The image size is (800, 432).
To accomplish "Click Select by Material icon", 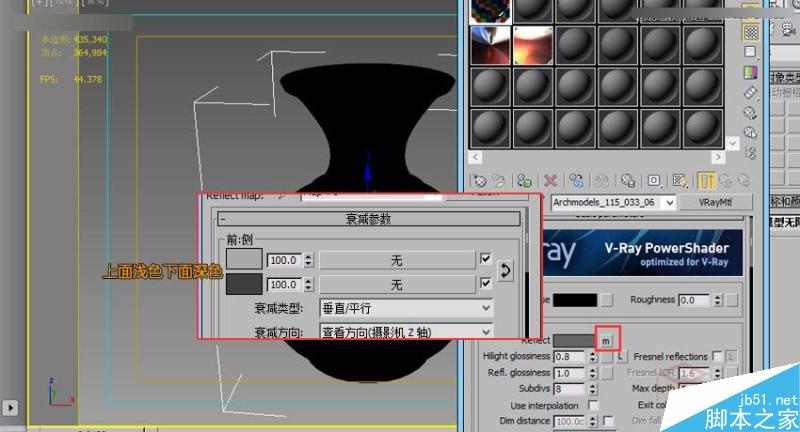I will (x=750, y=133).
